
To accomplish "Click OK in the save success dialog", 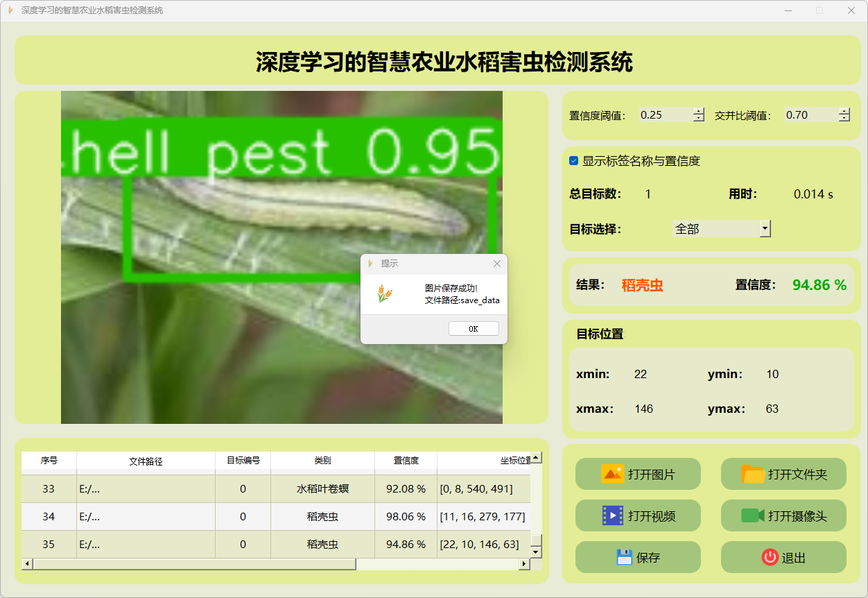I will 474,329.
